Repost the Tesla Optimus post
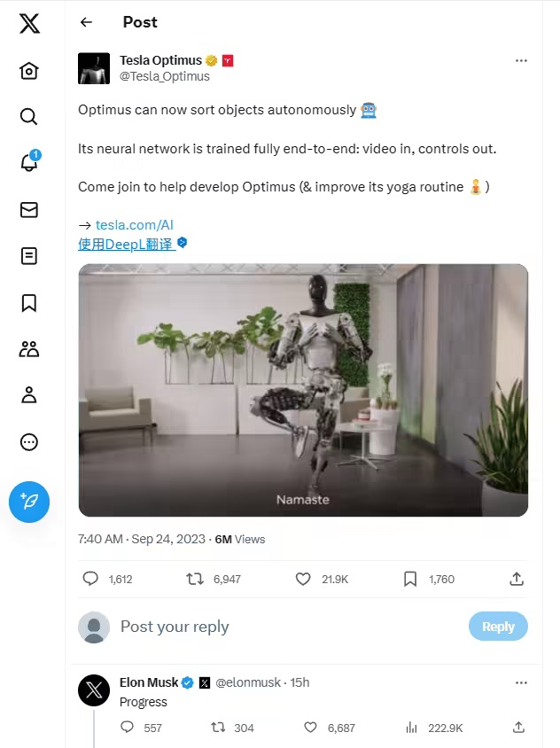The height and width of the screenshot is (748, 560). point(195,579)
